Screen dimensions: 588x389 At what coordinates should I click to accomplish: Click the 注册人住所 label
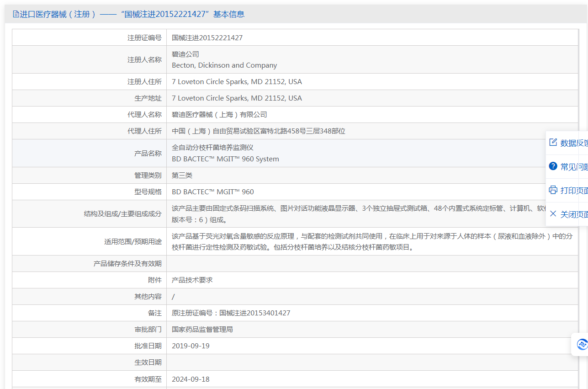click(144, 81)
